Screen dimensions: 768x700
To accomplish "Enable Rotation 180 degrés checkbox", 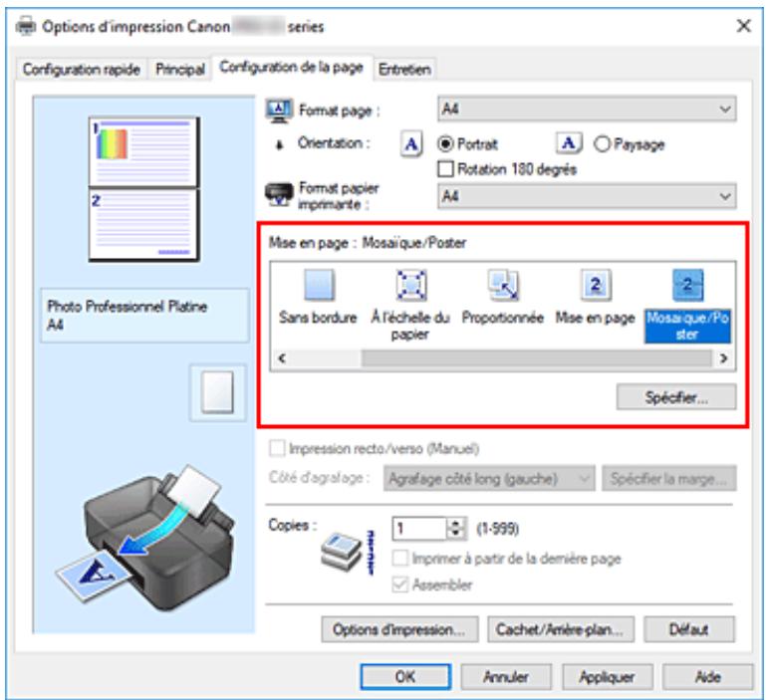I will pos(445,169).
